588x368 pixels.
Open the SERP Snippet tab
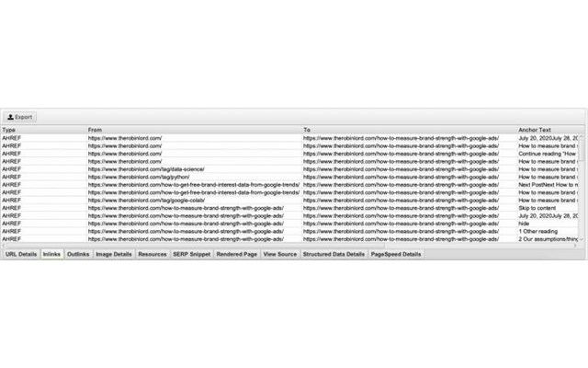pos(192,254)
